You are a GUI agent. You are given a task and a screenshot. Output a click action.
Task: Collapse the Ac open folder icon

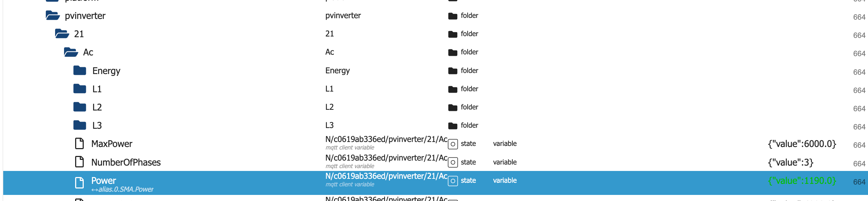pyautogui.click(x=71, y=52)
